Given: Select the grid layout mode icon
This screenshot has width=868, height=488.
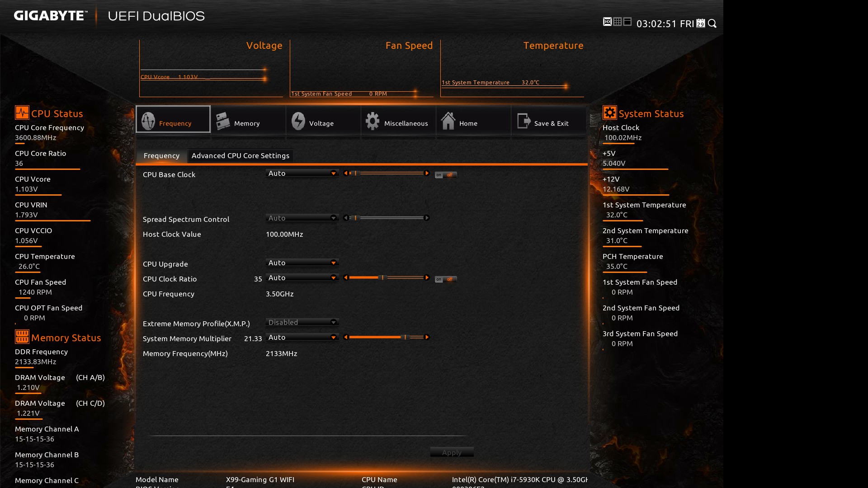Looking at the screenshot, I should point(617,22).
